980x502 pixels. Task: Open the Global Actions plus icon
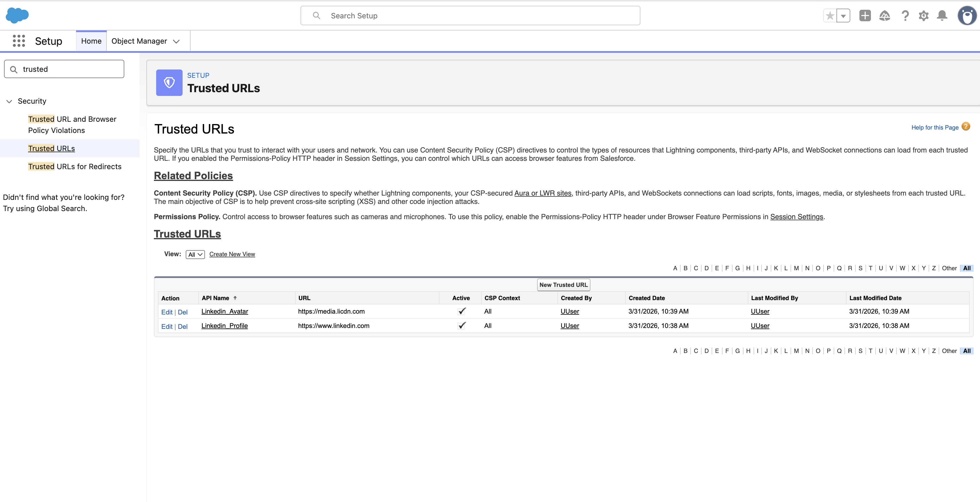pyautogui.click(x=865, y=16)
